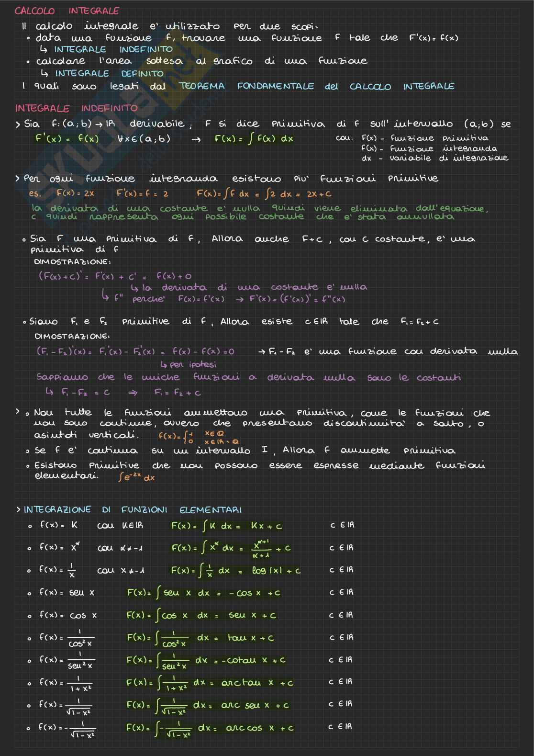Select the entry "f(x) = cos x"
This screenshot has height=756, width=534.
pos(68,615)
